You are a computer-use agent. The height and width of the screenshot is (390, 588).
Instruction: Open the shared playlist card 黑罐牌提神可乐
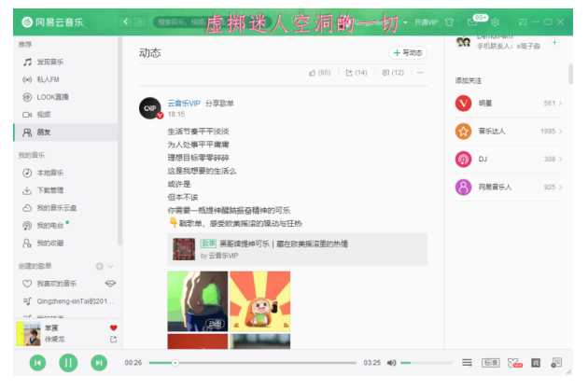[x=298, y=249]
